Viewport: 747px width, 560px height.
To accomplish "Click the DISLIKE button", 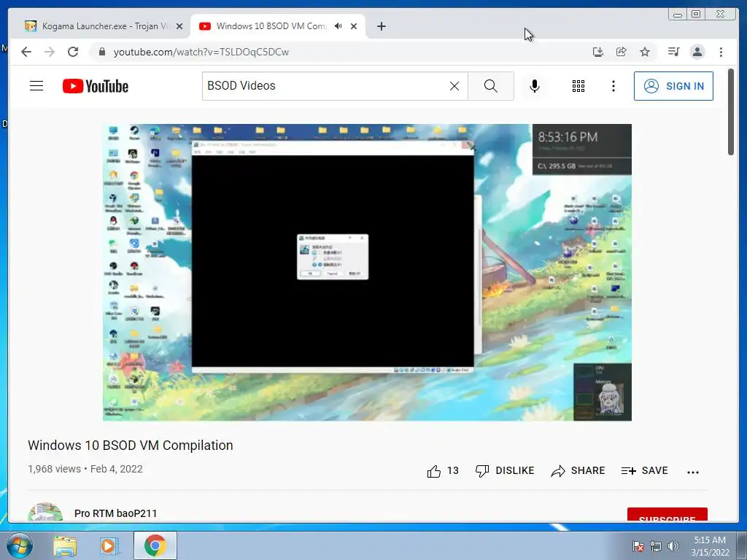I will tap(505, 471).
